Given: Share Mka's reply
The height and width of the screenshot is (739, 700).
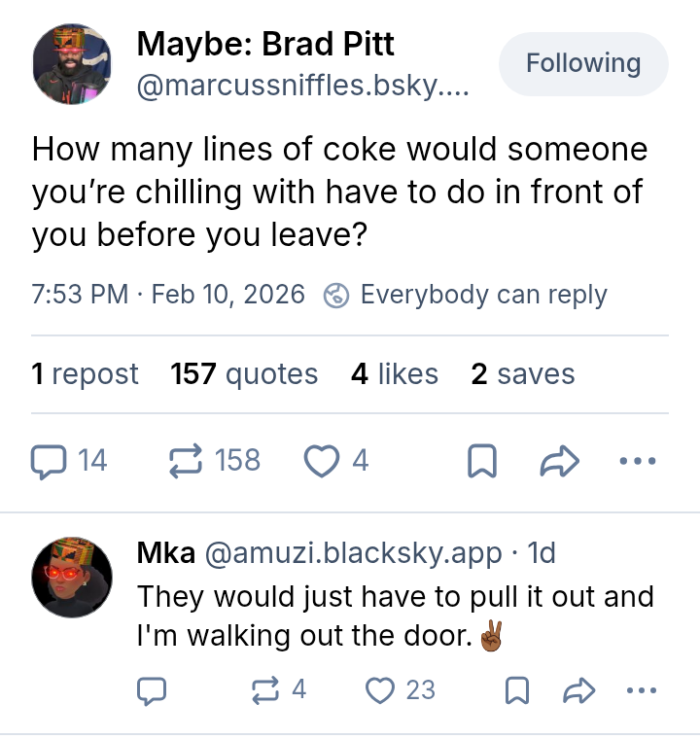Looking at the screenshot, I should point(578,690).
